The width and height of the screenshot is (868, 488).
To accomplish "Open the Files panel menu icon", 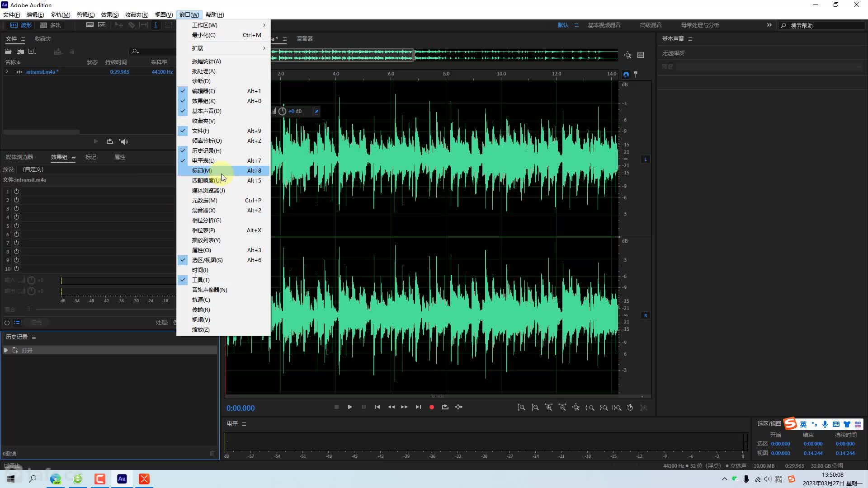I will (x=23, y=39).
